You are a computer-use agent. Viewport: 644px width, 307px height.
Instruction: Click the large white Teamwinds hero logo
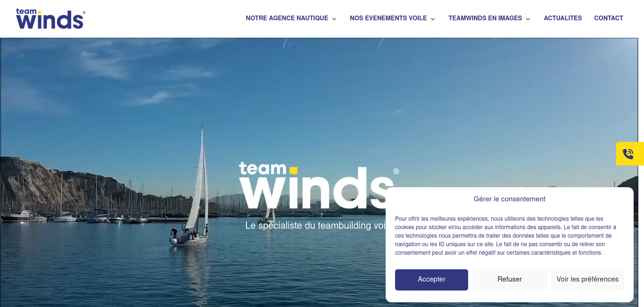[x=319, y=185]
